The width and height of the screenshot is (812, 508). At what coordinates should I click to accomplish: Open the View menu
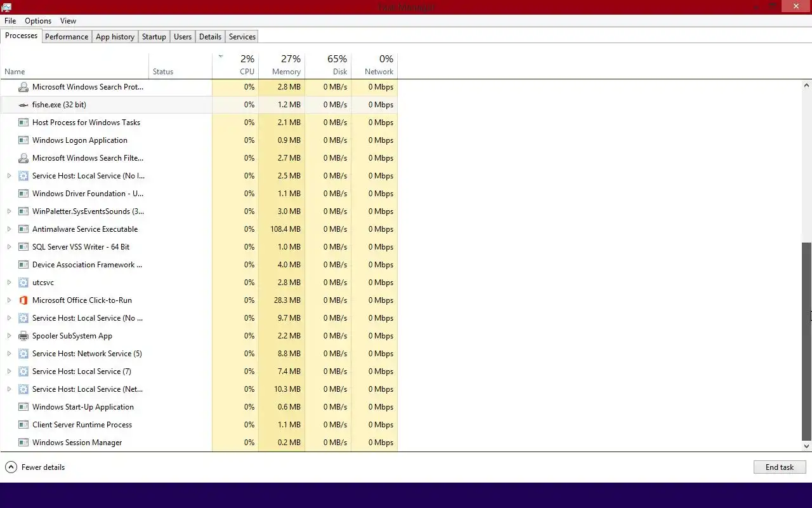pyautogui.click(x=68, y=21)
